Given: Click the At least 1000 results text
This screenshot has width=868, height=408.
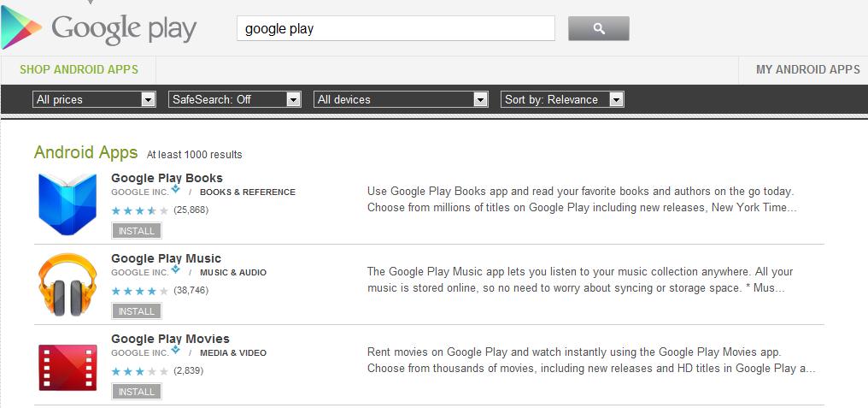Looking at the screenshot, I should (194, 155).
